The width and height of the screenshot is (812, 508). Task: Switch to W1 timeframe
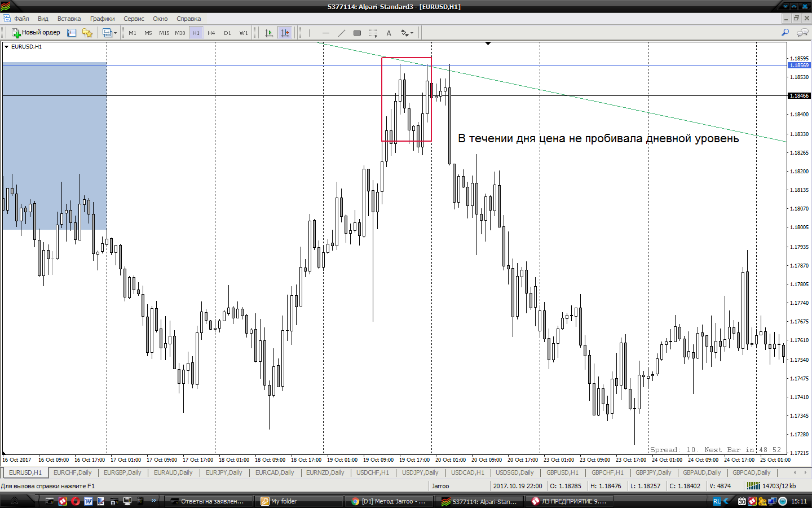pos(243,33)
